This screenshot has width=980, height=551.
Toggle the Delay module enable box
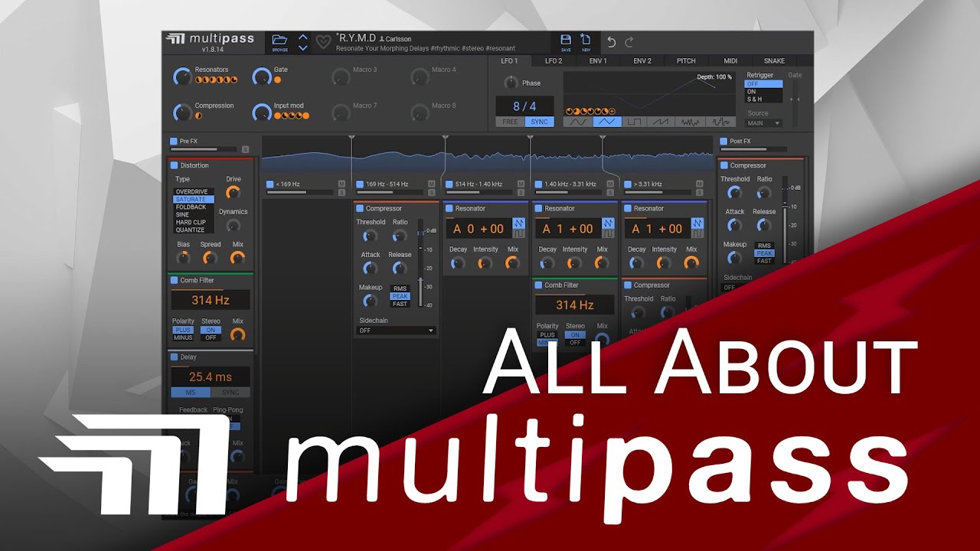pyautogui.click(x=174, y=357)
